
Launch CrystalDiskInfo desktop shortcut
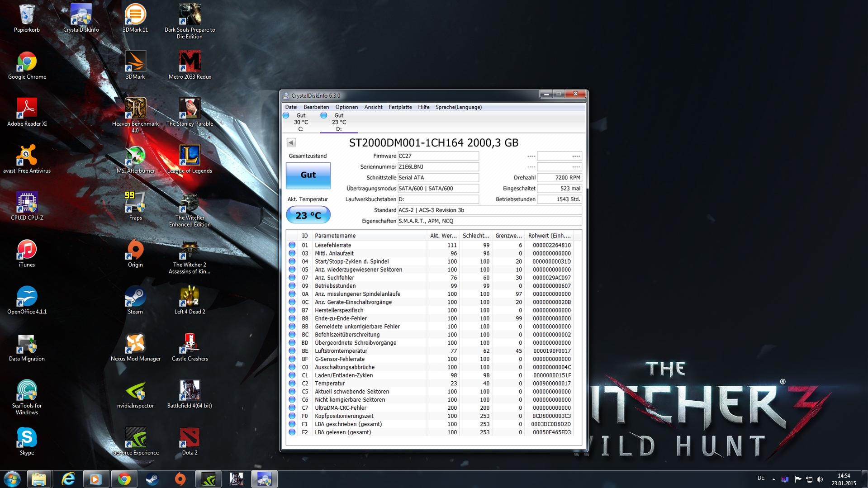click(x=81, y=19)
